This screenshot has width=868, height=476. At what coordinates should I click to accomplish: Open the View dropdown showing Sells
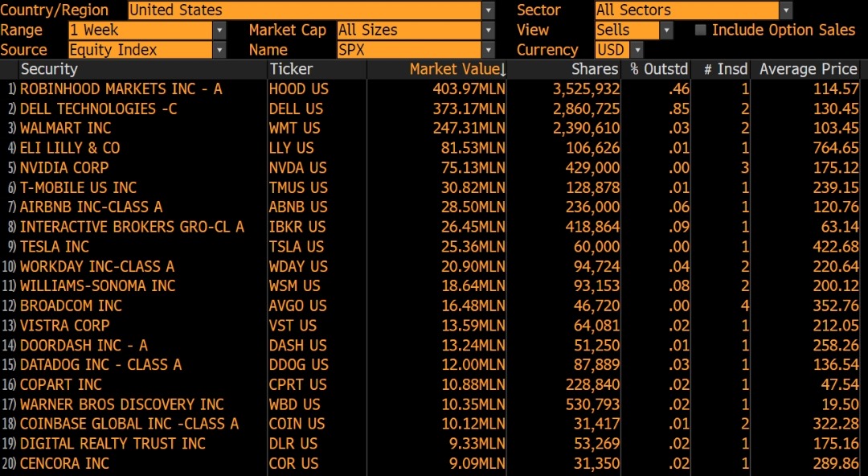point(666,29)
